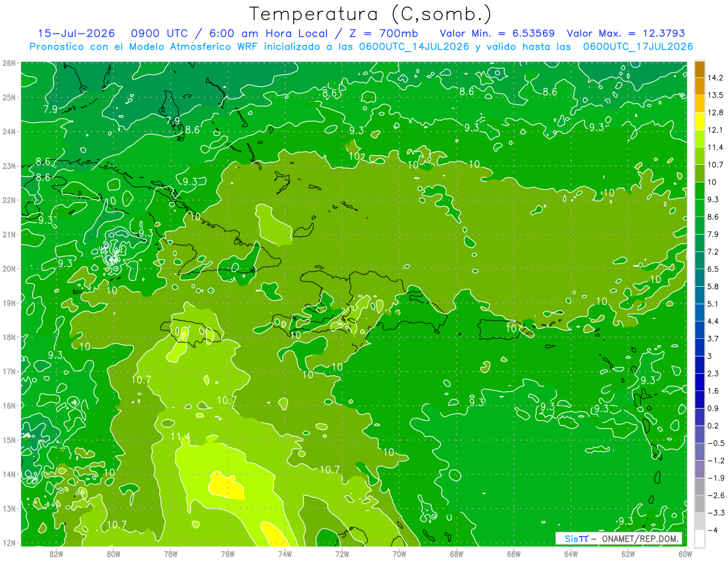This screenshot has width=728, height=562.
Task: Click the "6.5" colorbar label
Action: (x=713, y=269)
